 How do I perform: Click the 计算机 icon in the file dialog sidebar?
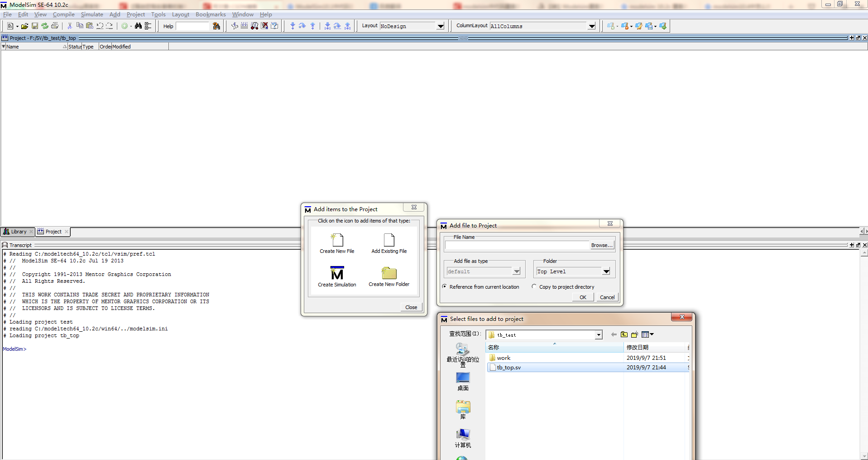tap(462, 435)
